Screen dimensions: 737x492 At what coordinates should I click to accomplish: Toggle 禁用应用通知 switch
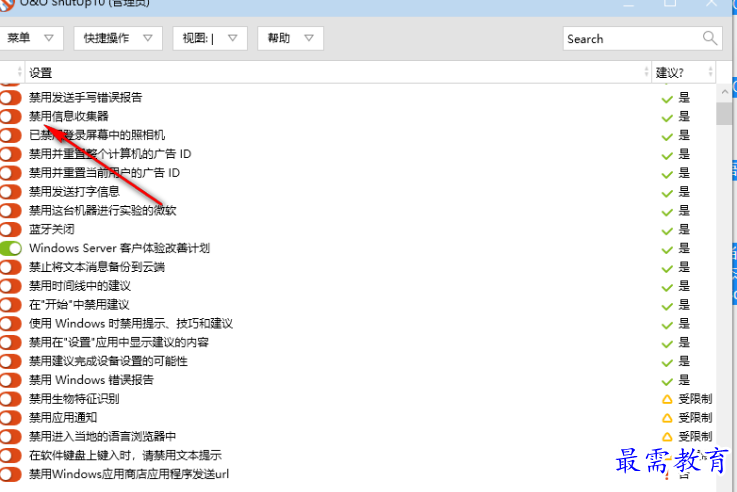pyautogui.click(x=10, y=418)
